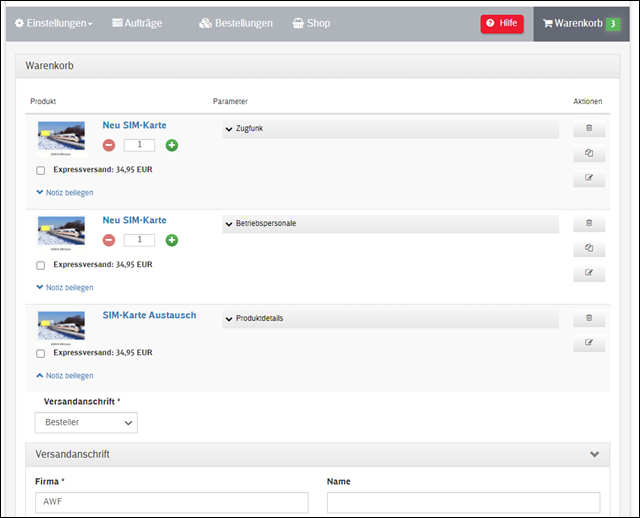Enable Expressversand for the Zugfunk item

point(40,170)
